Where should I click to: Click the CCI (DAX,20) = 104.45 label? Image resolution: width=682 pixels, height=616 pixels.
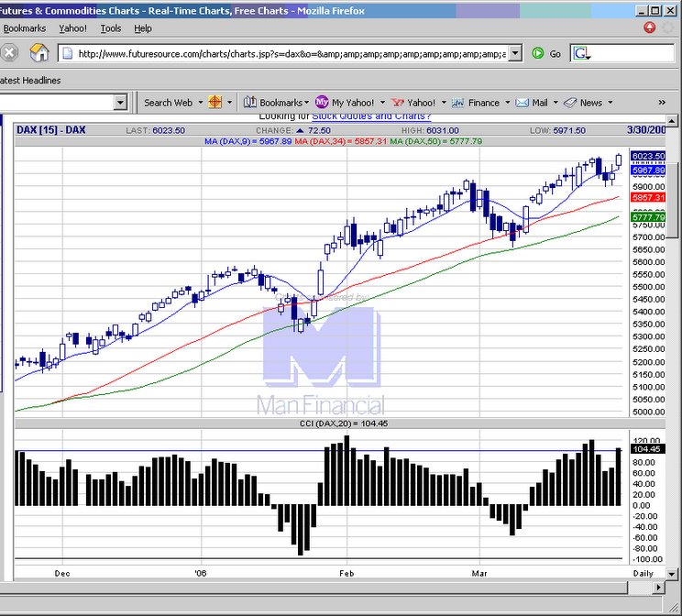[344, 423]
